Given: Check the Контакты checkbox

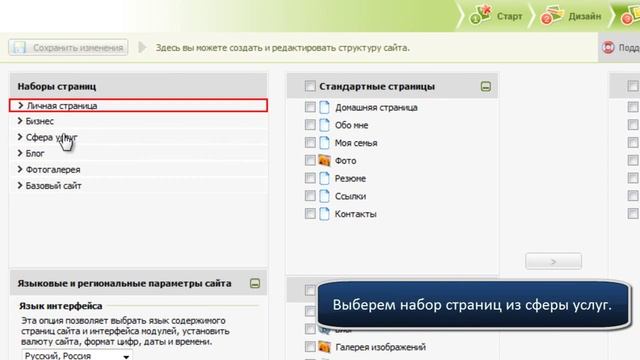Looking at the screenshot, I should point(310,214).
